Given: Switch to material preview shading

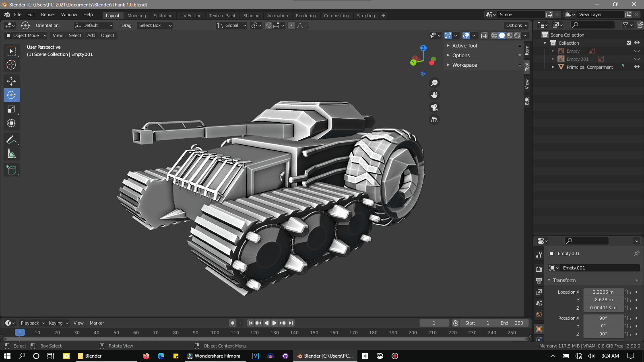Looking at the screenshot, I should (510, 35).
